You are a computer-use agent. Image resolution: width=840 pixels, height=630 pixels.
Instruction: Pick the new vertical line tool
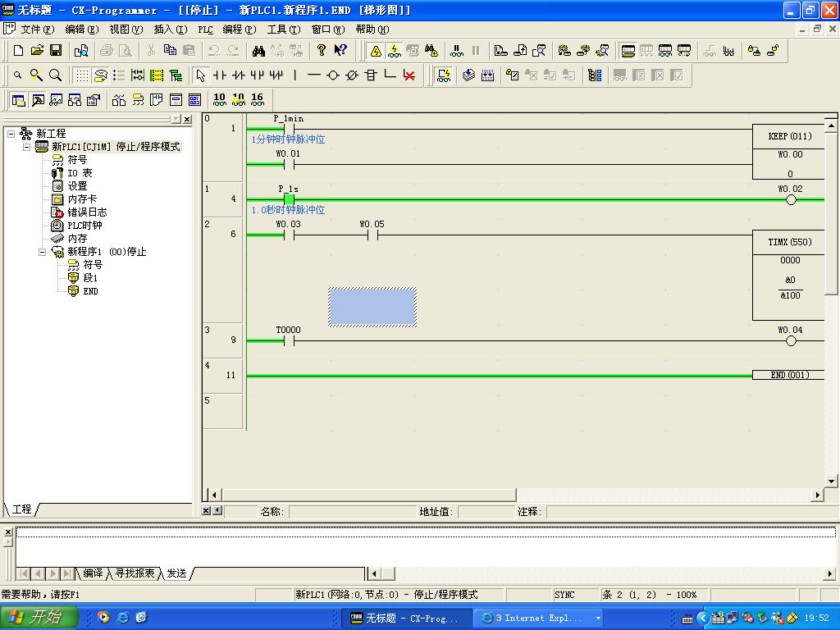(295, 75)
